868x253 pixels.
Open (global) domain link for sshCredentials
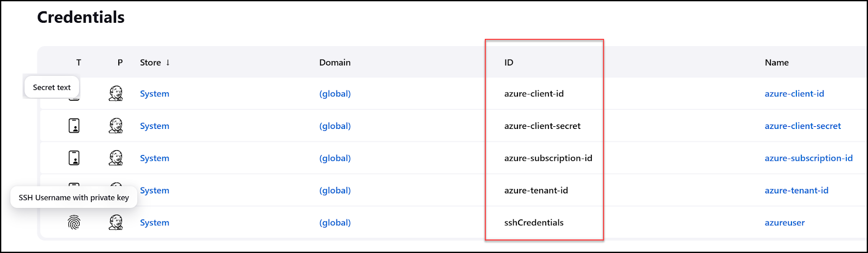click(335, 223)
